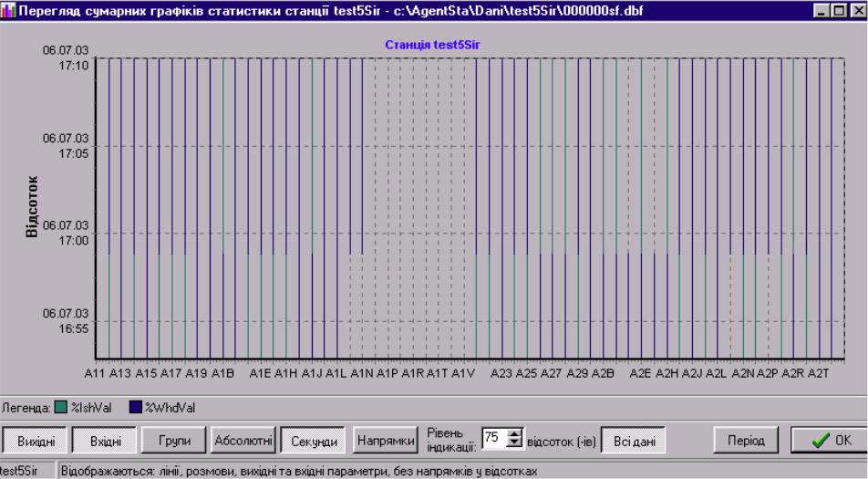Click the A23 axis label
Viewport: 868px width, 479px height.
[501, 373]
